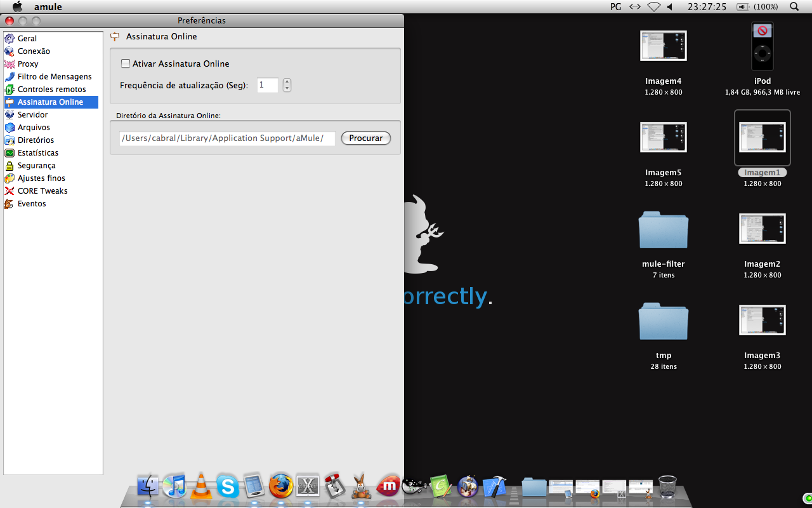Click the frequency seconds value field

click(x=267, y=85)
